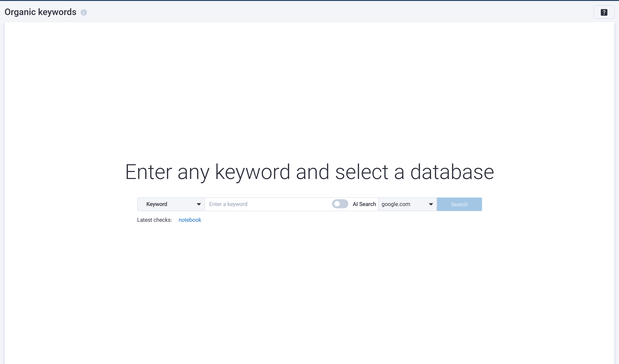Open the Keyword search type dropdown
Screen dimensions: 619x364
pyautogui.click(x=171, y=204)
